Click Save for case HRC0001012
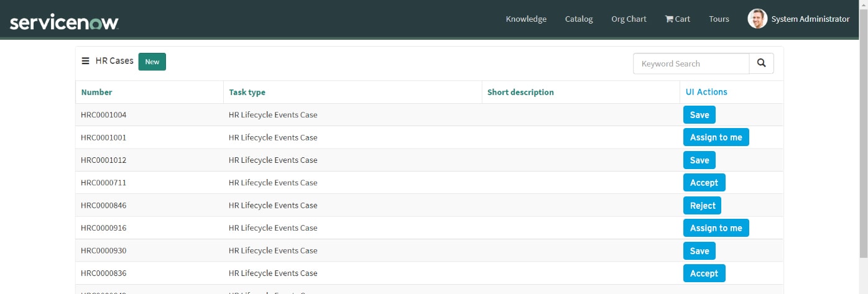This screenshot has width=868, height=294. [x=699, y=160]
